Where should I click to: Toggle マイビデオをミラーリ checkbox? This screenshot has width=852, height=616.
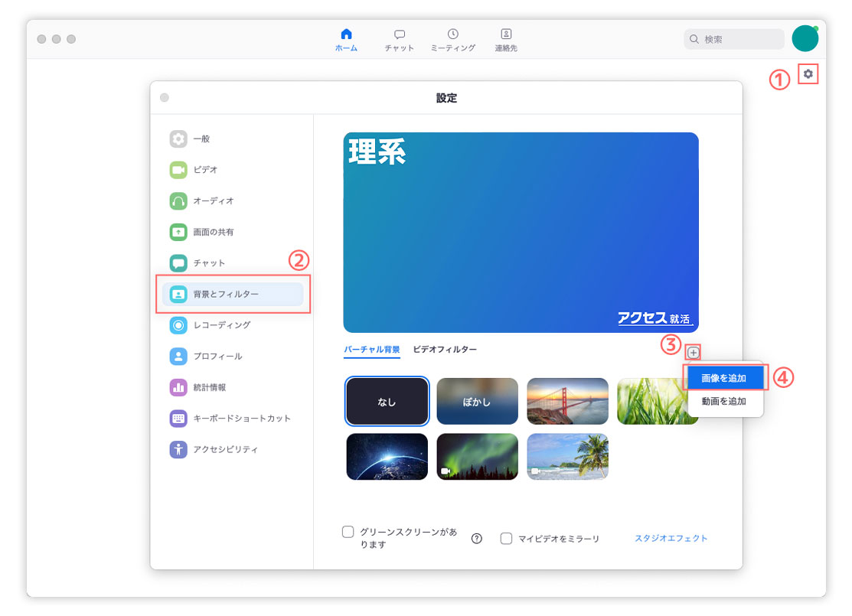point(506,538)
